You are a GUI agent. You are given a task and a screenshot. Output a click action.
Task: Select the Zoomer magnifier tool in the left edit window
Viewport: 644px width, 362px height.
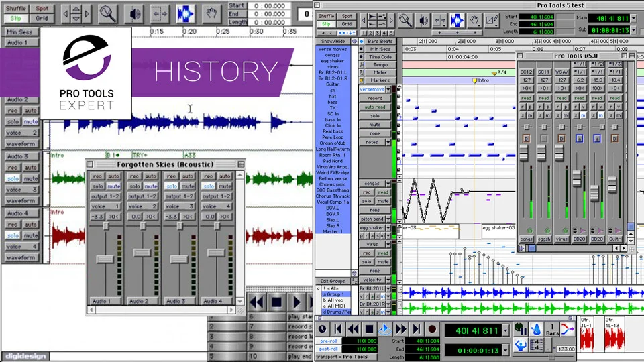tap(107, 14)
